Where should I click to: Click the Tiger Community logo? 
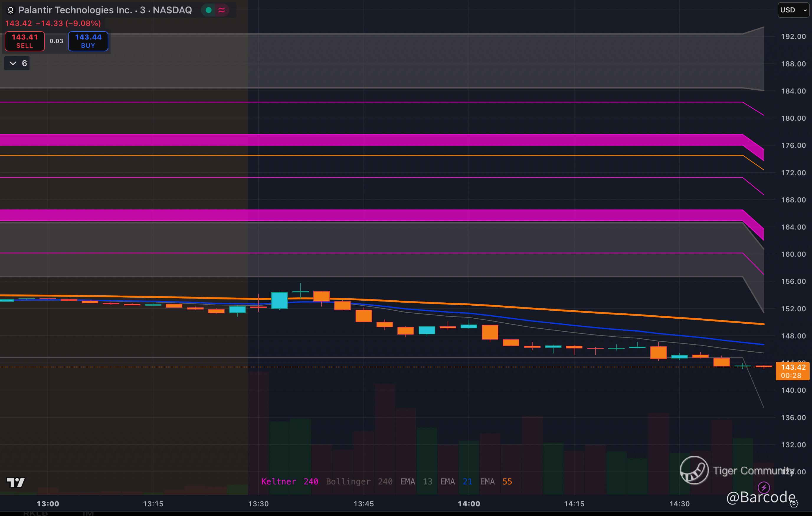[694, 470]
